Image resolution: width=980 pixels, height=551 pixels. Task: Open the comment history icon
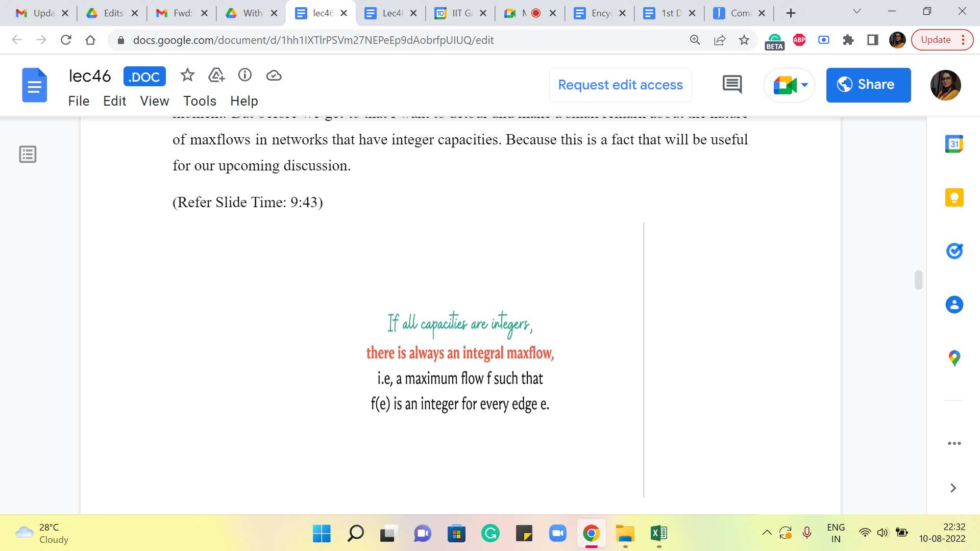click(732, 85)
